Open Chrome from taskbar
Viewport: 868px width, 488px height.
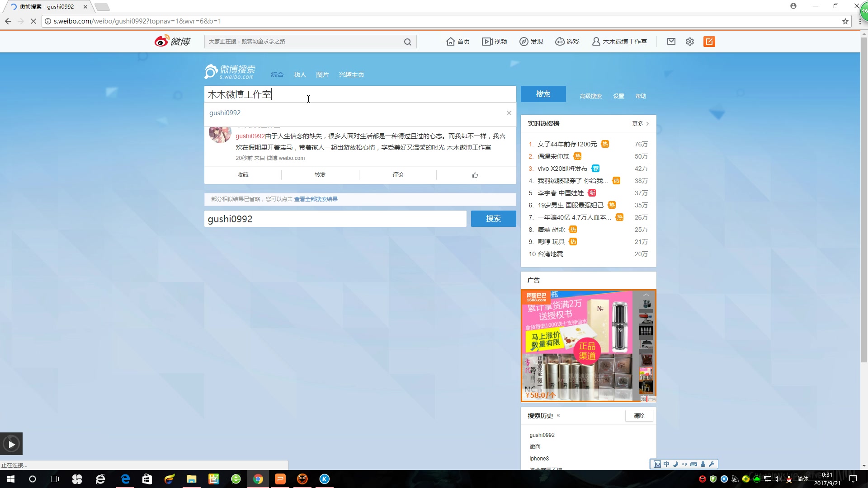click(258, 479)
